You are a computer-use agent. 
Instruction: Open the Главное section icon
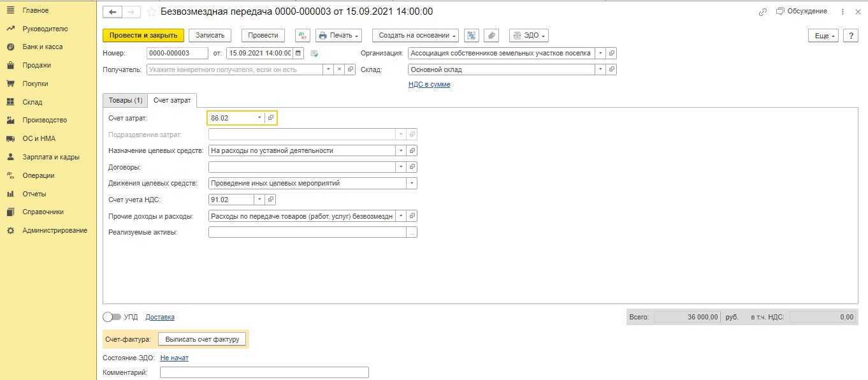pos(10,10)
